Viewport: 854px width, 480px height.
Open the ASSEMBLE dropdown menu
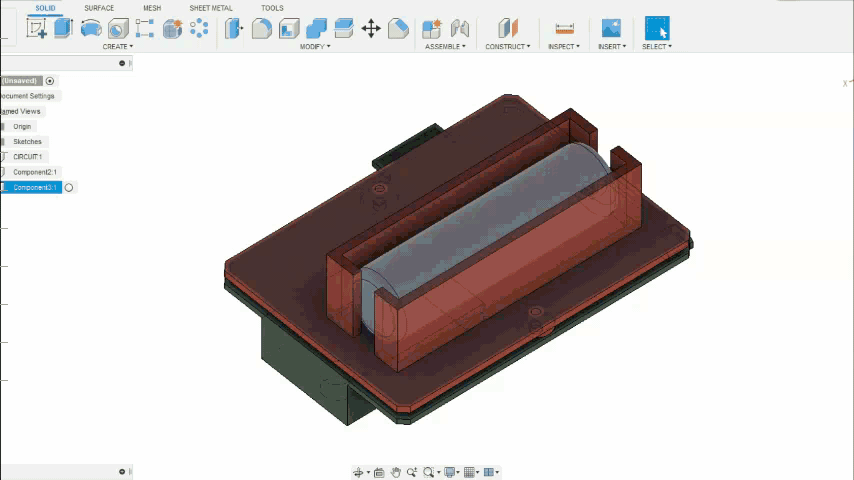click(445, 47)
